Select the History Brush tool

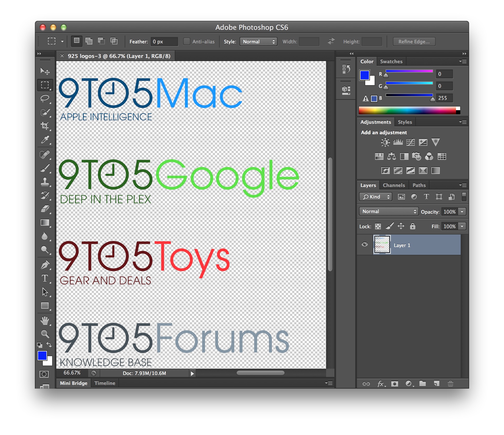[x=45, y=195]
